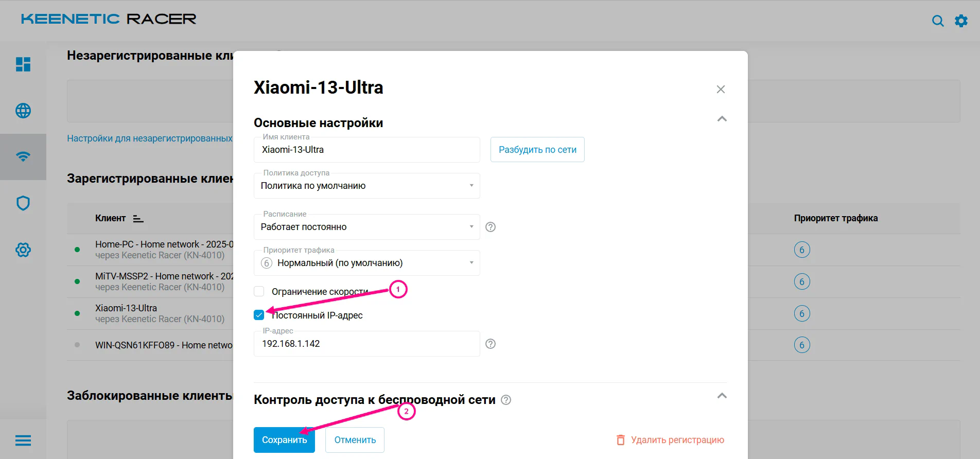Click the Keenetic Racer logo

(109, 19)
